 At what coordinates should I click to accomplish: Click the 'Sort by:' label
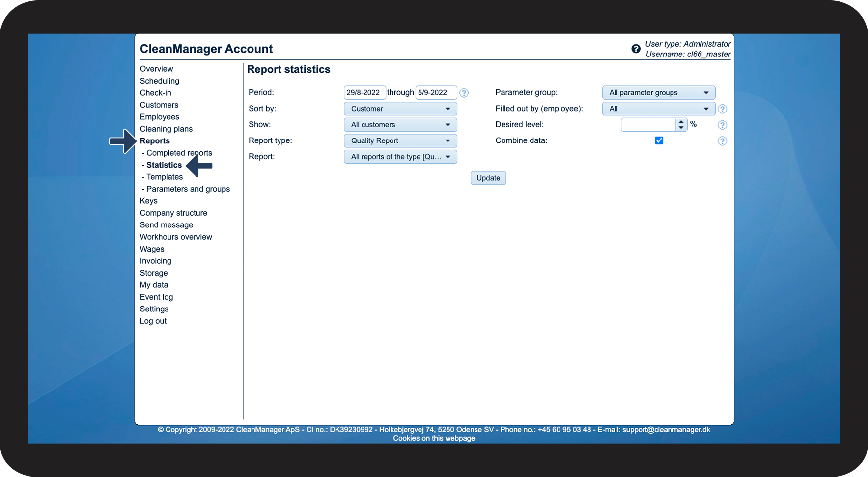pyautogui.click(x=262, y=109)
